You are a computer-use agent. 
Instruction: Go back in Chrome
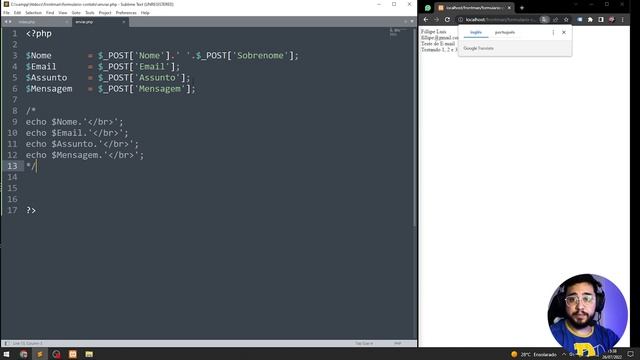(x=426, y=20)
